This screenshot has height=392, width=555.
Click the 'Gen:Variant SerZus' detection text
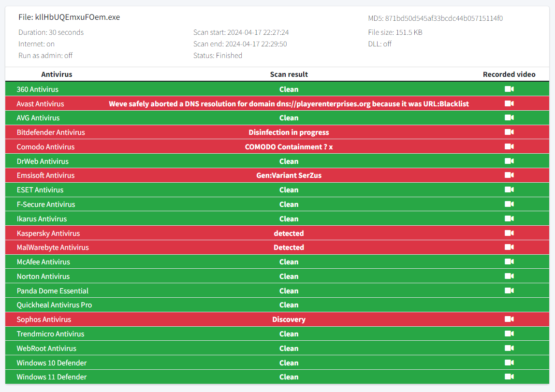[289, 175]
